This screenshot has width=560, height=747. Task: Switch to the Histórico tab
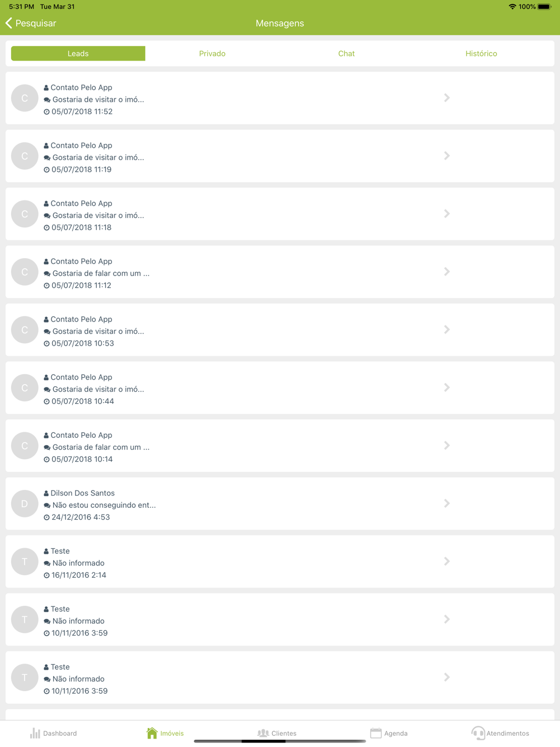coord(481,54)
